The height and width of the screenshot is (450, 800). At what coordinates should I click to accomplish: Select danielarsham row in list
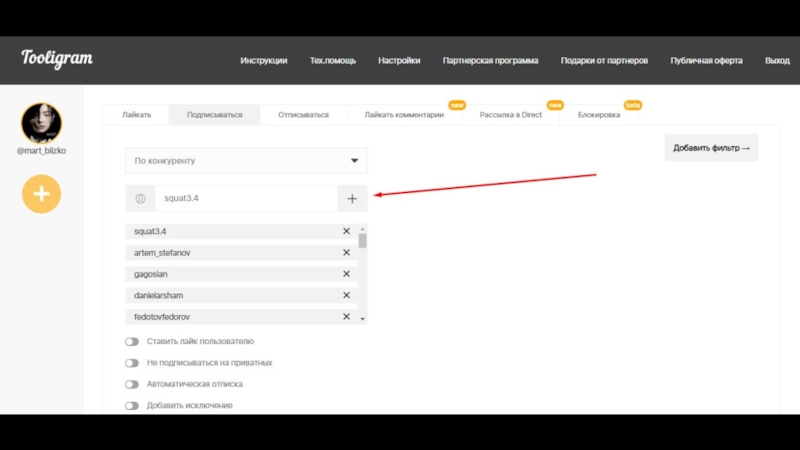point(241,295)
